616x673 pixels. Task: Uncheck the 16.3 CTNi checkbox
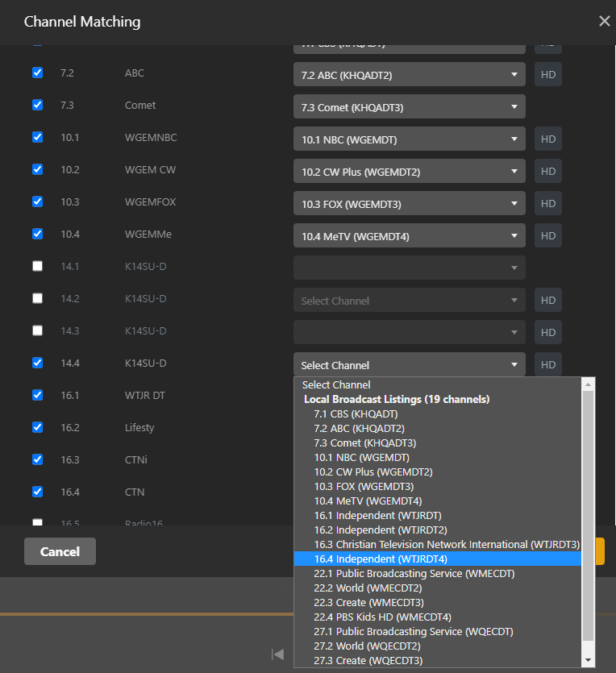(x=38, y=459)
